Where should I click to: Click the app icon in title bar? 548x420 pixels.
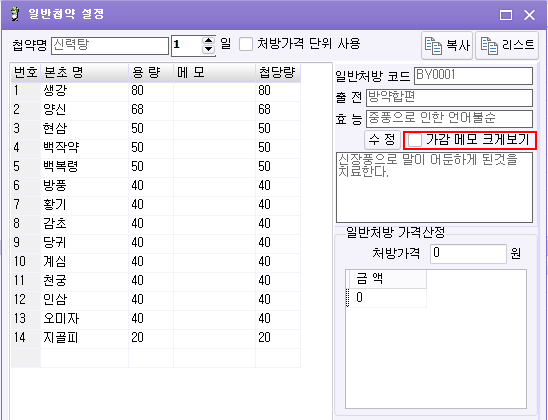point(15,14)
